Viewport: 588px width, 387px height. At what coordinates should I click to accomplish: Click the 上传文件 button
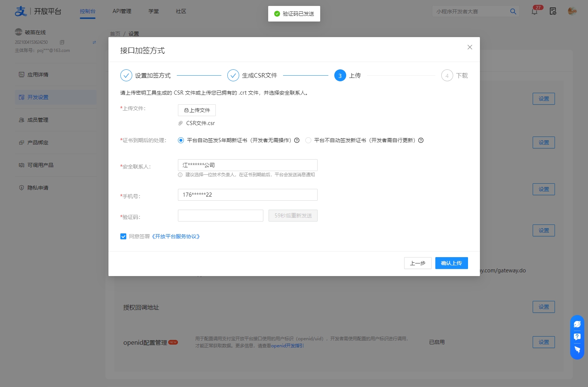coord(197,110)
